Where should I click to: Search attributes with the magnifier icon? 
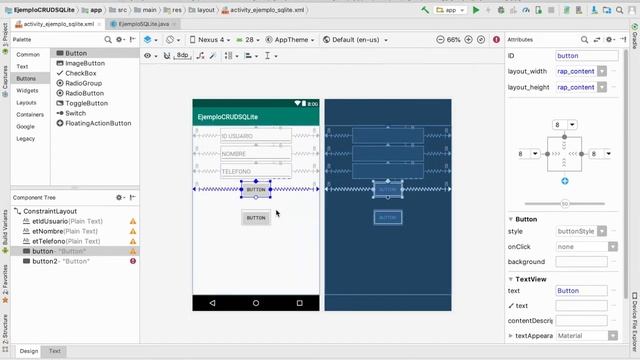pos(584,40)
